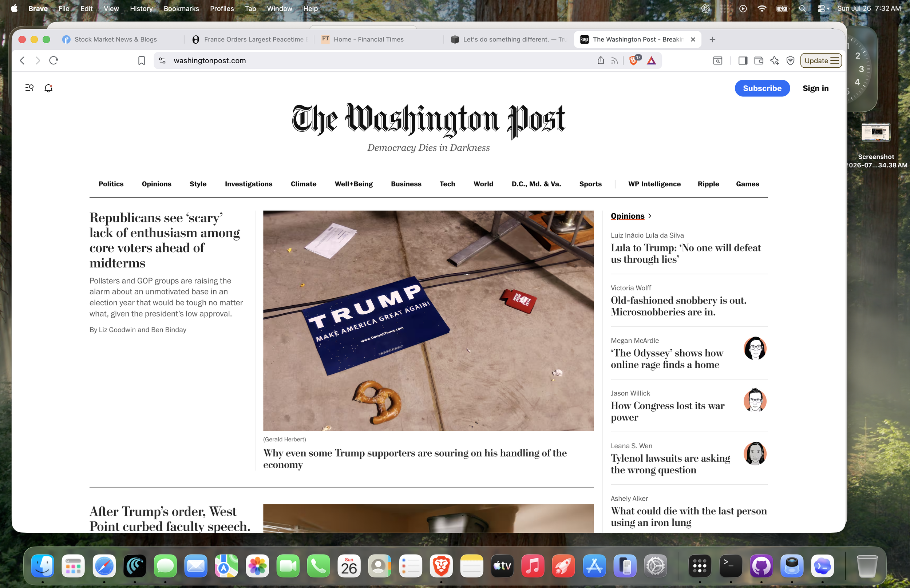
Task: Open the Trump sign photo story image
Action: click(428, 321)
